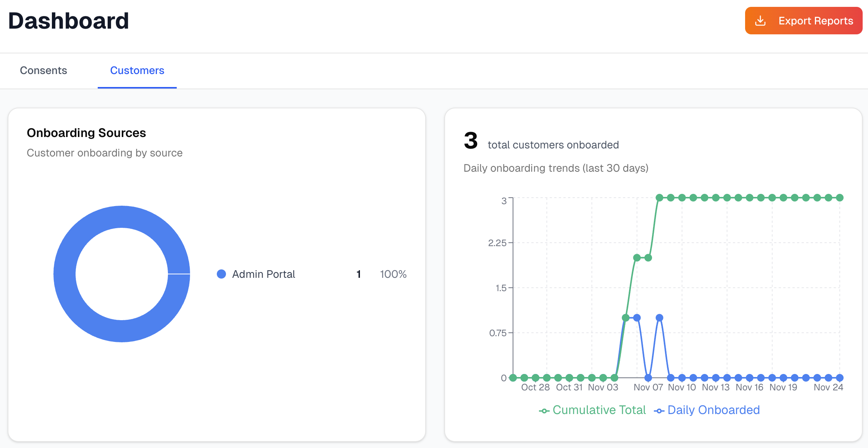
Task: Click the last green point at Nov 24
Action: [839, 197]
